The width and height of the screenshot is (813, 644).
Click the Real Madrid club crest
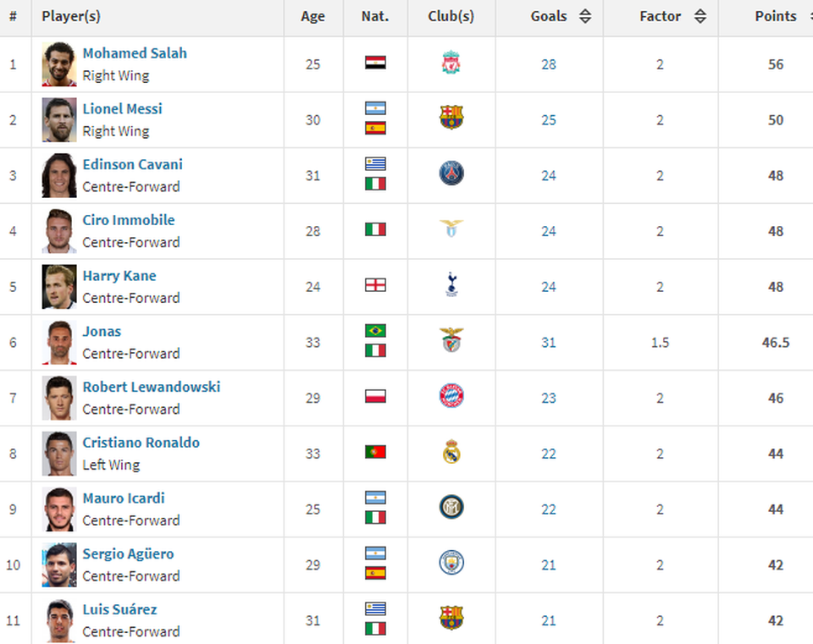pyautogui.click(x=451, y=453)
